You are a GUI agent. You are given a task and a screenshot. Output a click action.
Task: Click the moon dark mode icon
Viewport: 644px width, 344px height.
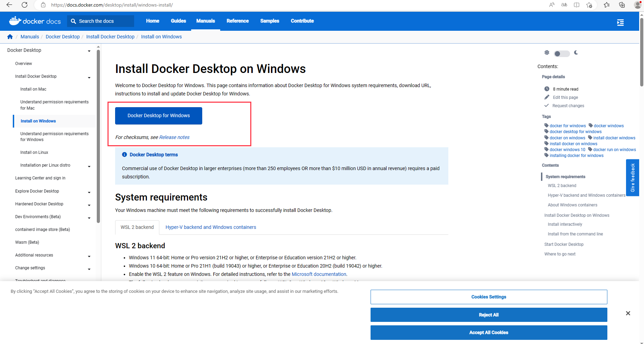(x=576, y=53)
